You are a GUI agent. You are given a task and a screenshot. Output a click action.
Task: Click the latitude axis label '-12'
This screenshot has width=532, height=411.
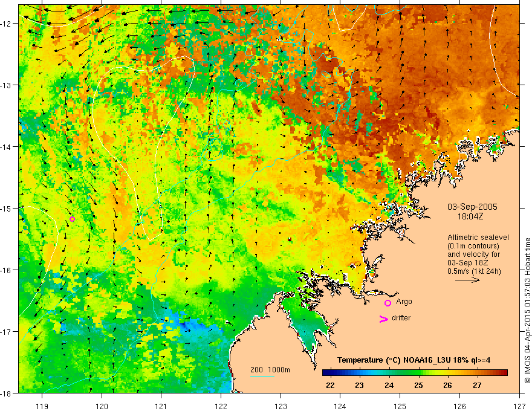pos(6,24)
